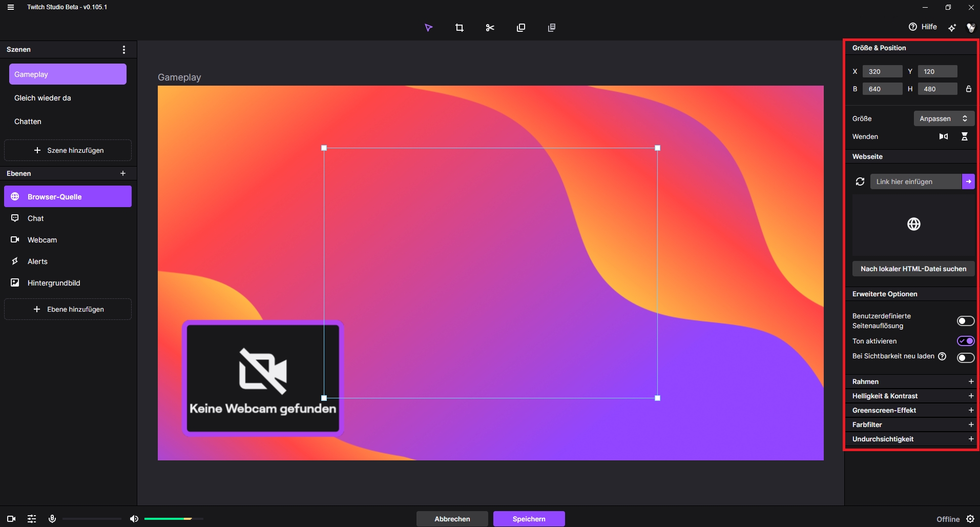This screenshot has width=980, height=527.
Task: Enable Benutzerdefinierte Seitenauflösung toggle
Action: click(x=965, y=321)
